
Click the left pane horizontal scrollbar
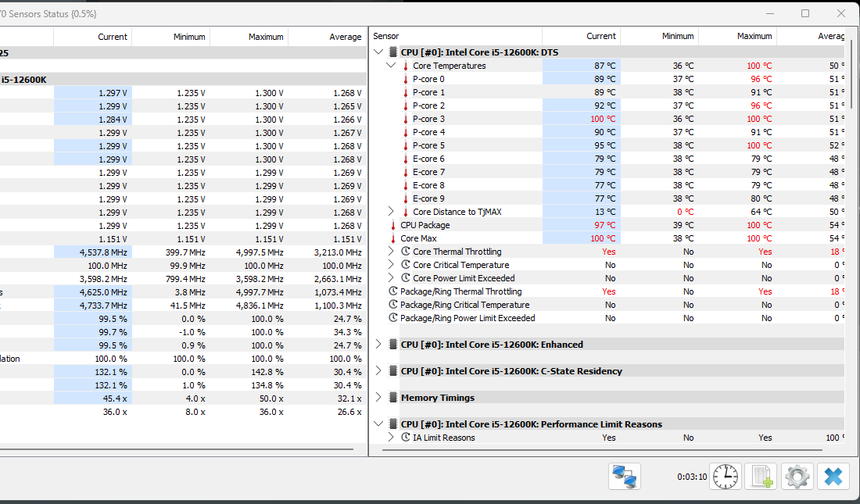(177, 450)
